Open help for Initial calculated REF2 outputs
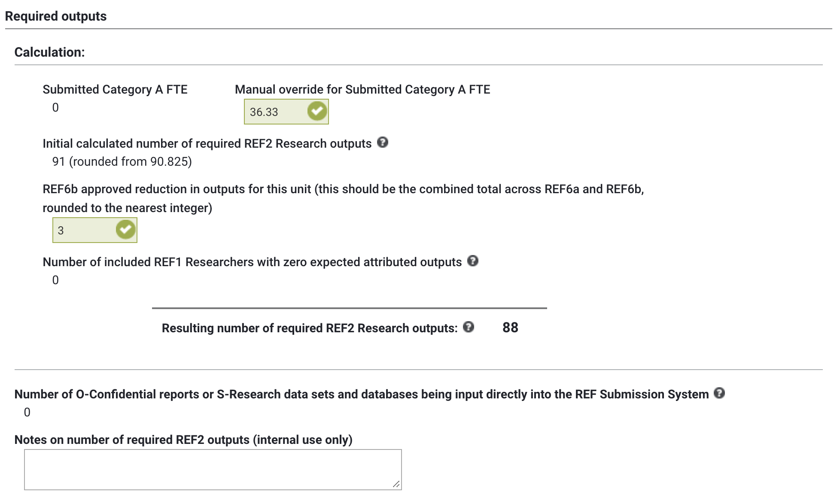 click(382, 143)
